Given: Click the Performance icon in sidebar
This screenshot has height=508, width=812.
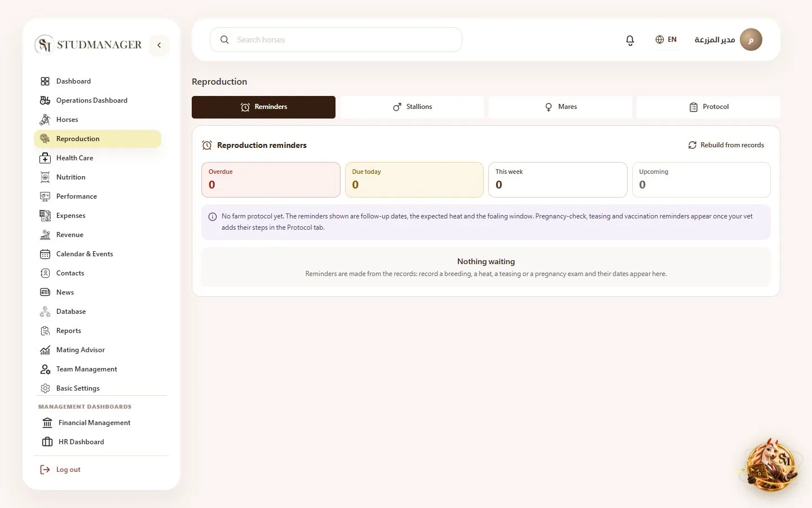Looking at the screenshot, I should point(45,196).
